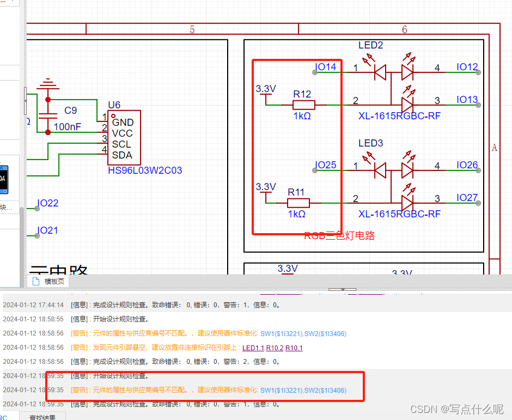Select LED2's diode symbol at pin 4
Viewport: 512px width, 420px height.
coord(407,72)
